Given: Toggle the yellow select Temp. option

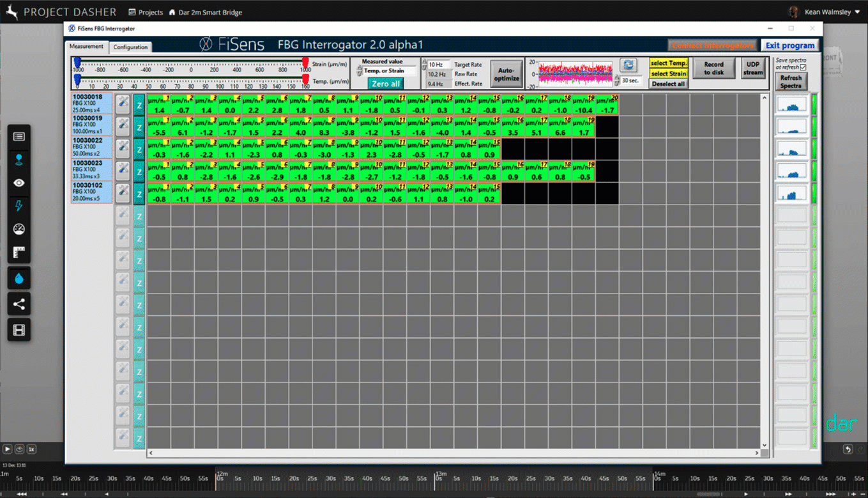Looking at the screenshot, I should [668, 63].
